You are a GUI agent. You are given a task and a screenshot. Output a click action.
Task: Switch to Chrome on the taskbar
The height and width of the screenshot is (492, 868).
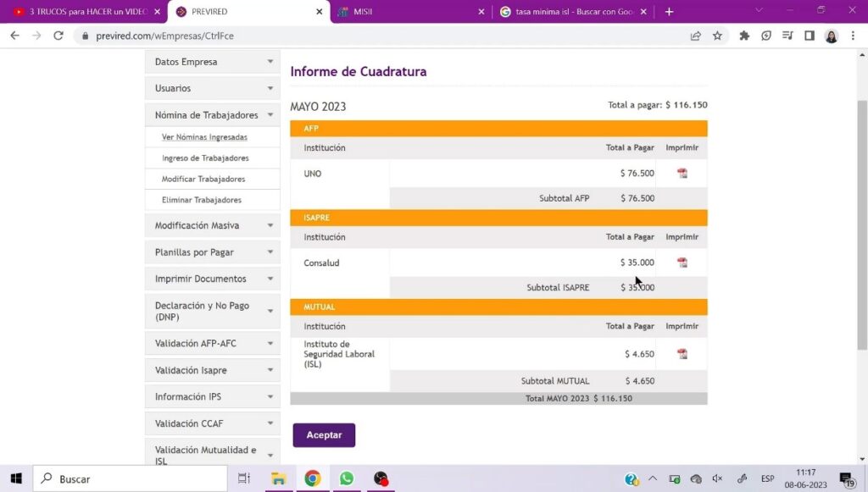point(312,478)
